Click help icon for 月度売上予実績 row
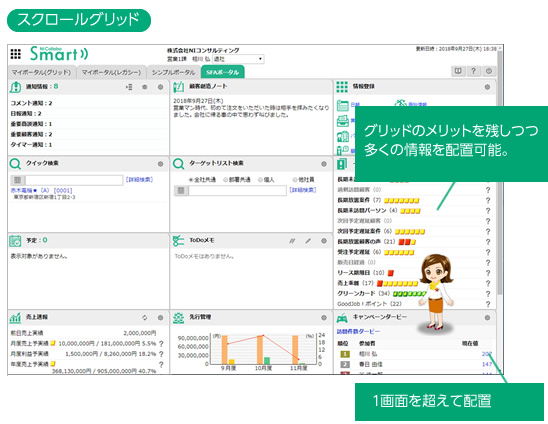This screenshot has width=548, height=424. tap(161, 344)
